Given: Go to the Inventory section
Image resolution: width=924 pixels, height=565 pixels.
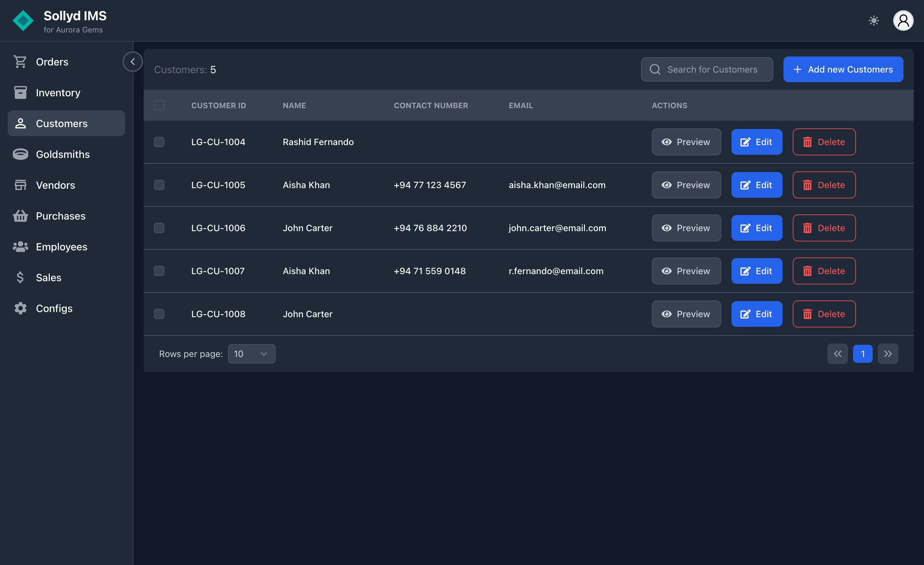Looking at the screenshot, I should coord(66,92).
